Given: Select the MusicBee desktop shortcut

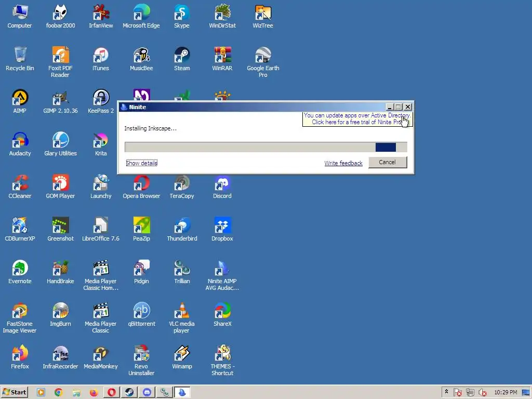Looking at the screenshot, I should click(141, 59).
